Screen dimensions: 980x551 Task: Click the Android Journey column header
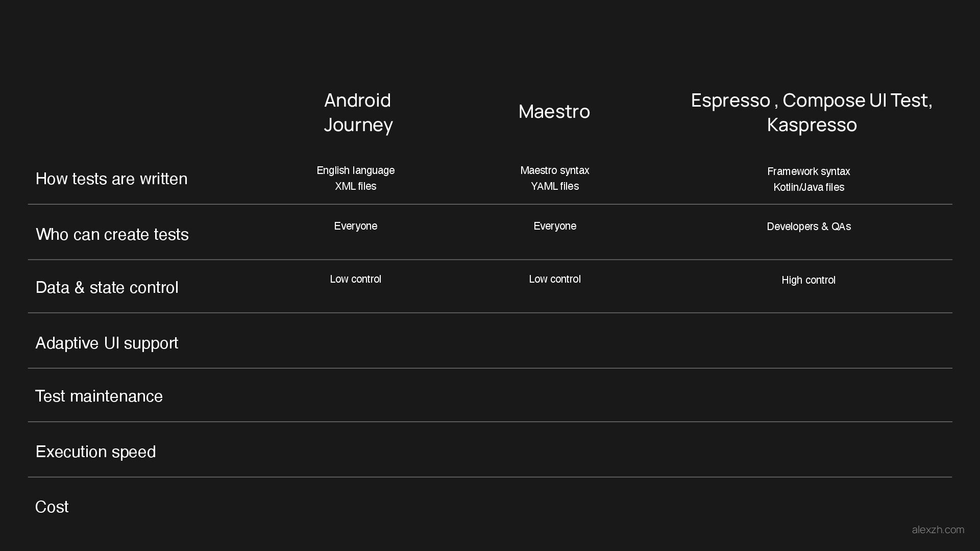coord(358,112)
